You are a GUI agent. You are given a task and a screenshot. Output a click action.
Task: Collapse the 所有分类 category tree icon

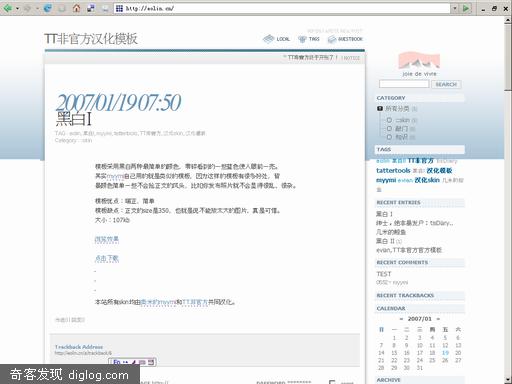tap(380, 109)
